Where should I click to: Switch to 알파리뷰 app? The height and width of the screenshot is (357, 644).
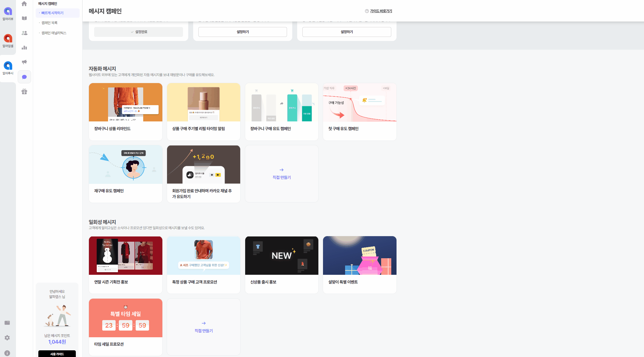tap(8, 14)
